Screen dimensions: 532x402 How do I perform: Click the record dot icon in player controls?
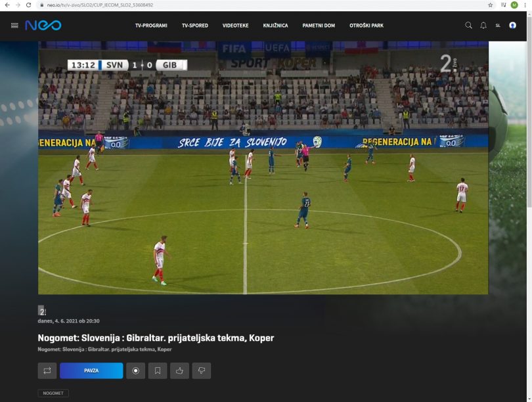(x=135, y=370)
